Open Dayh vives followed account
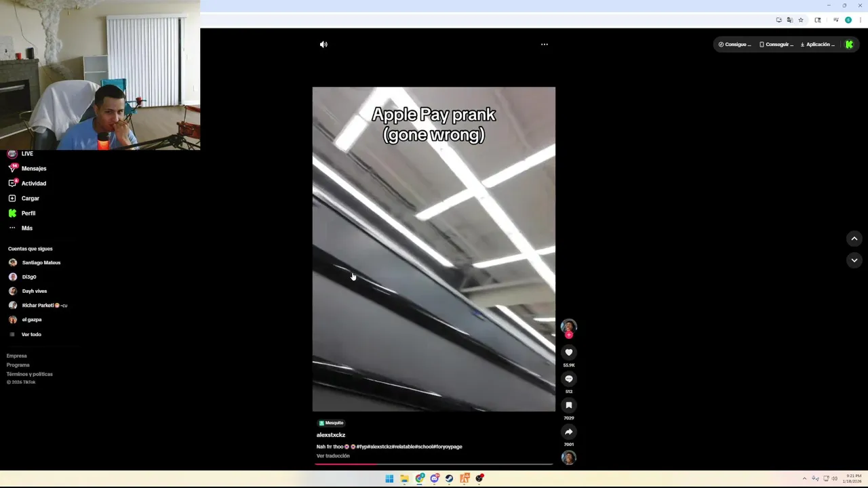 pyautogui.click(x=28, y=291)
